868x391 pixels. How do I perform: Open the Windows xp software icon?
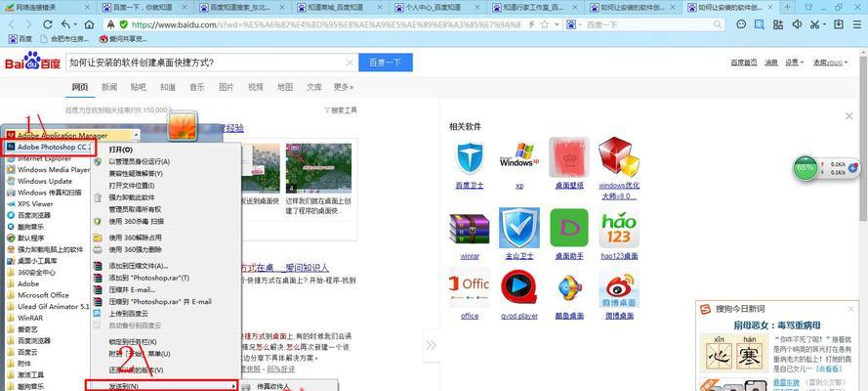(518, 157)
